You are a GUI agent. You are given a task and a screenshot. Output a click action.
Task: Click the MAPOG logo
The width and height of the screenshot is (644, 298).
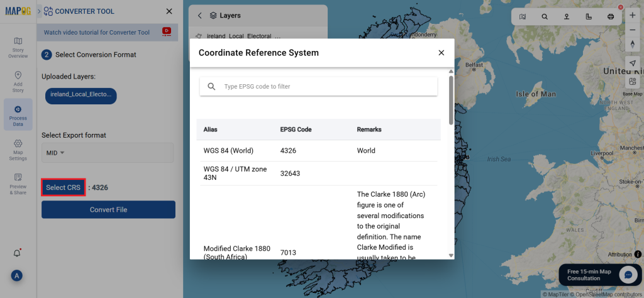[x=18, y=11]
